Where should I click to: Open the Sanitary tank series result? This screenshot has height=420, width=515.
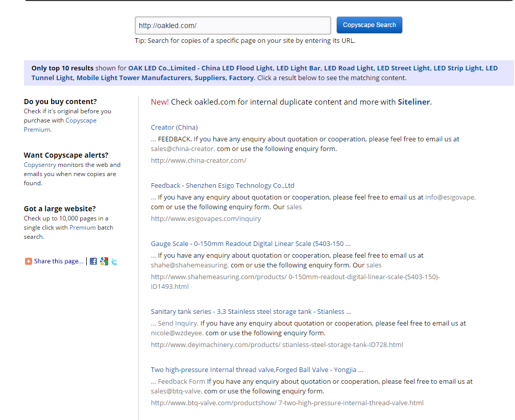pos(251,311)
